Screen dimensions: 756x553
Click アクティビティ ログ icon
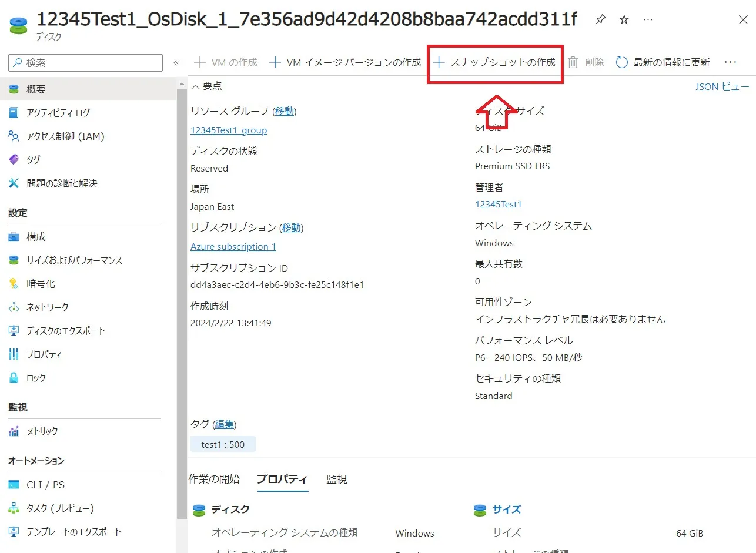tap(14, 113)
